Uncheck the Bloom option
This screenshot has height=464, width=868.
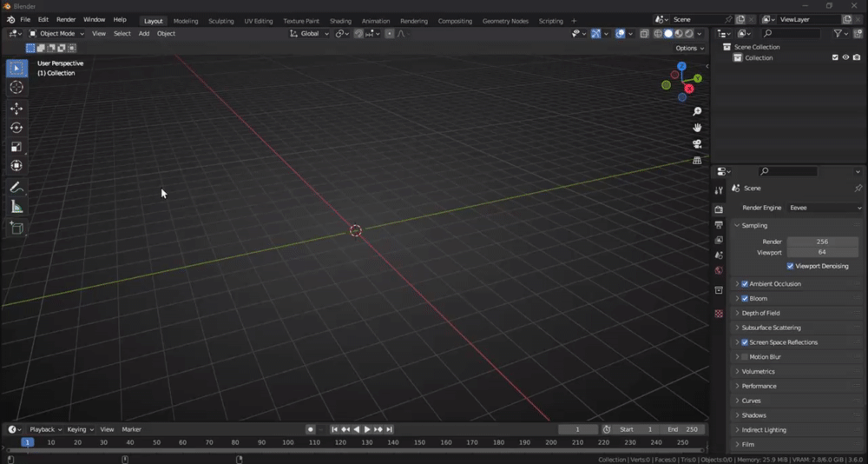tap(745, 299)
